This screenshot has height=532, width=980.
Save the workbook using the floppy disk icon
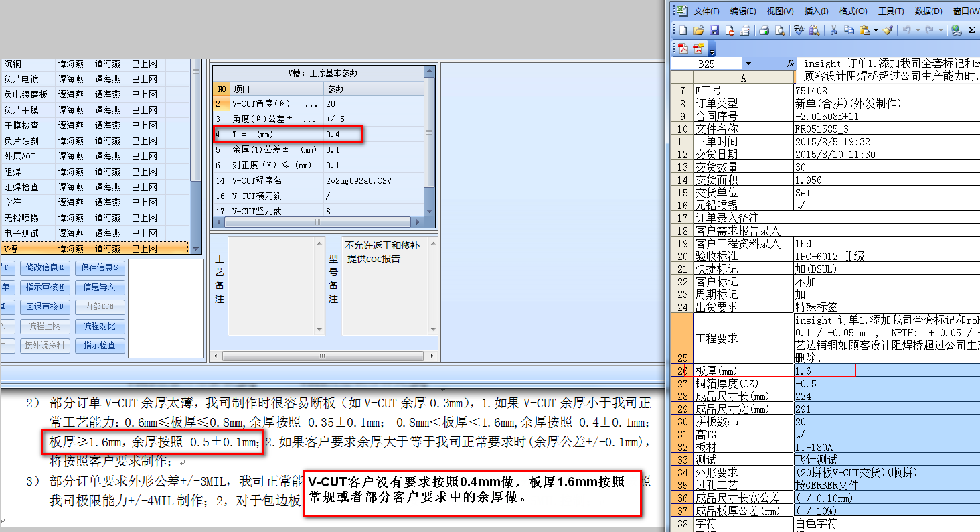click(x=714, y=30)
